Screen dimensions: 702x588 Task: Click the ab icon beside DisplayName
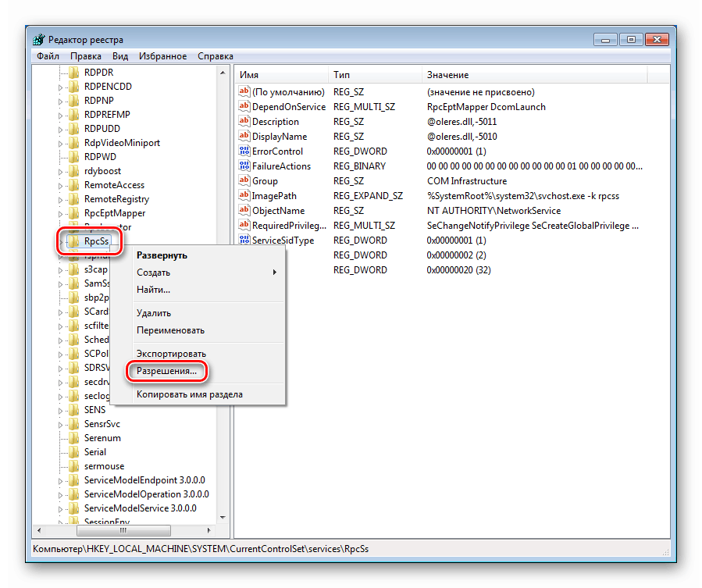tap(244, 136)
